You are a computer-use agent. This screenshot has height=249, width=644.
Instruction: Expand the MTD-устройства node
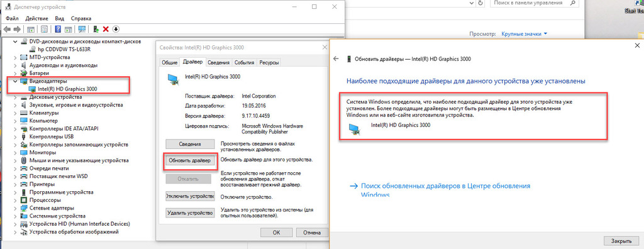click(x=16, y=57)
